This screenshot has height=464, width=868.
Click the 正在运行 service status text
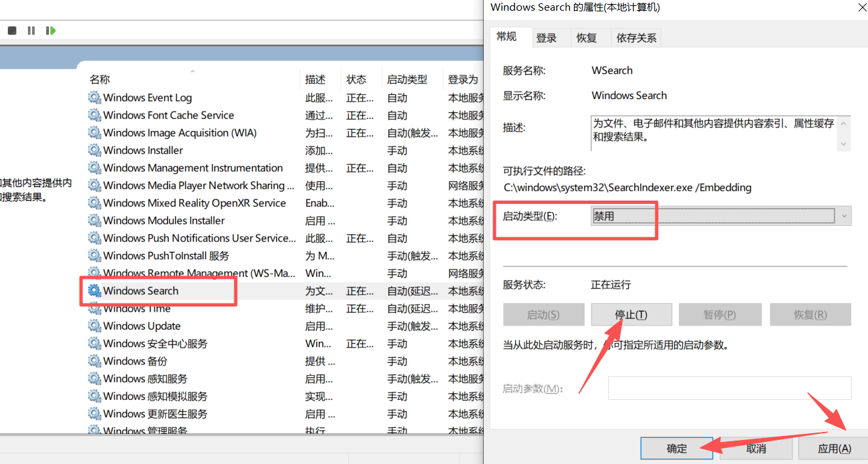[611, 285]
